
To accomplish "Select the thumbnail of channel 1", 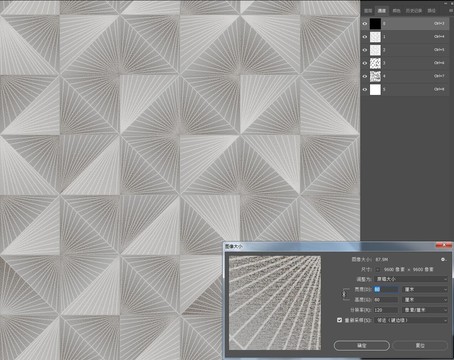I will [375, 37].
